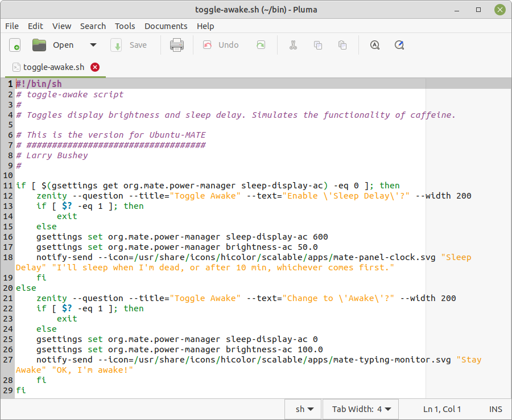Click the "OK, I'm awake!" string
The width and height of the screenshot is (512, 420).
click(x=92, y=370)
